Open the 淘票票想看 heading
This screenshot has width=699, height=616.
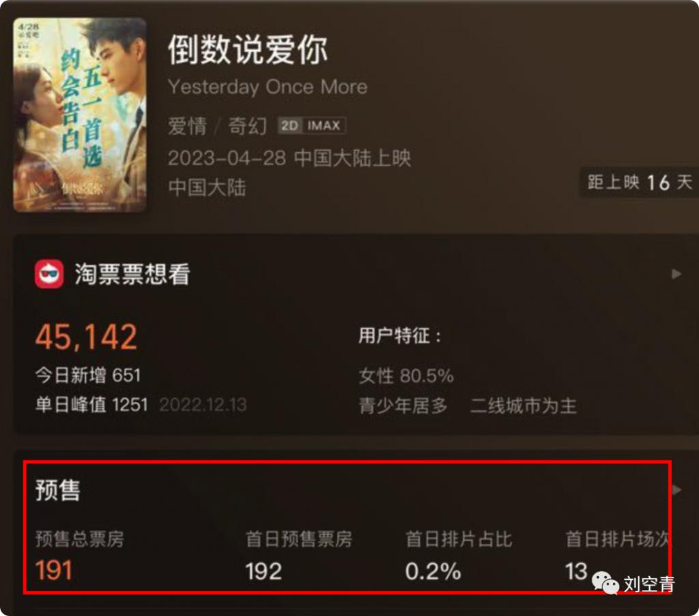132,274
